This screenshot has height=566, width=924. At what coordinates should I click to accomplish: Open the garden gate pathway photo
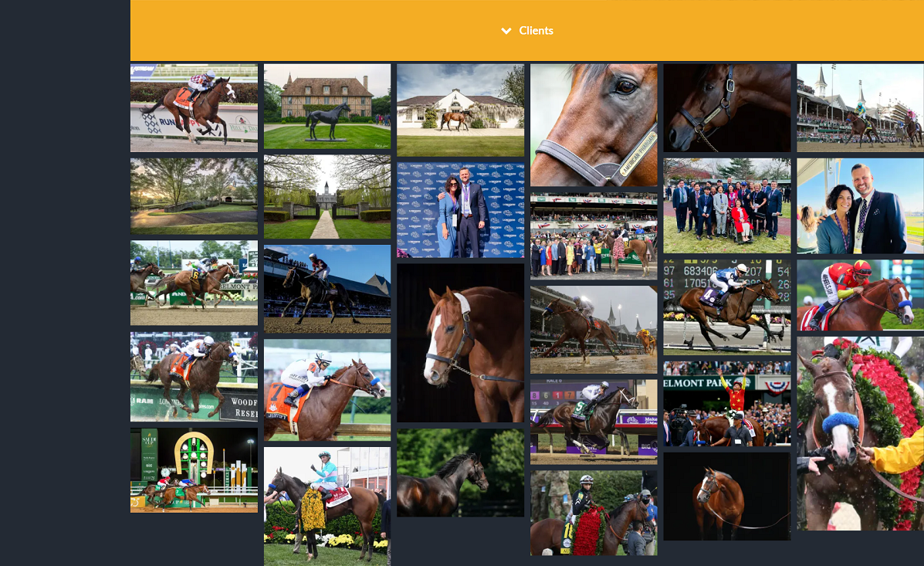[x=327, y=197]
